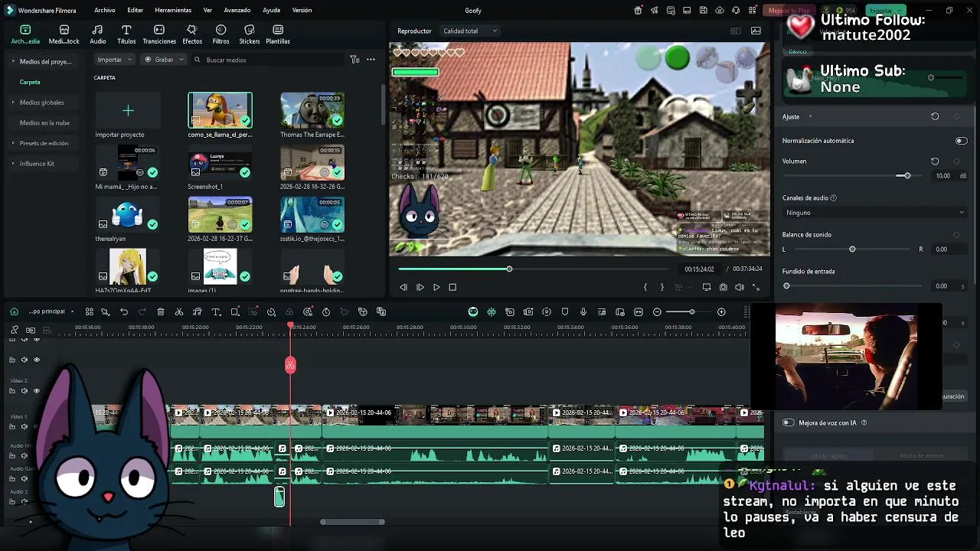The image size is (980, 551).
Task: Open the Filtros tab
Action: tap(220, 34)
